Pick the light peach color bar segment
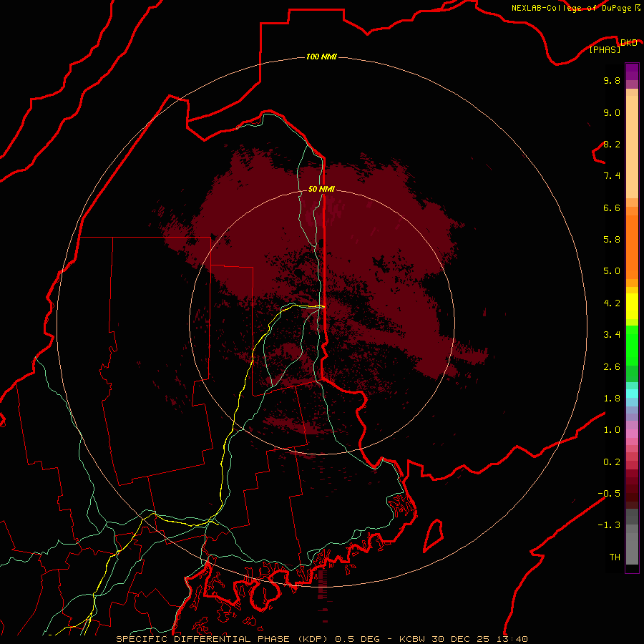 [x=632, y=147]
